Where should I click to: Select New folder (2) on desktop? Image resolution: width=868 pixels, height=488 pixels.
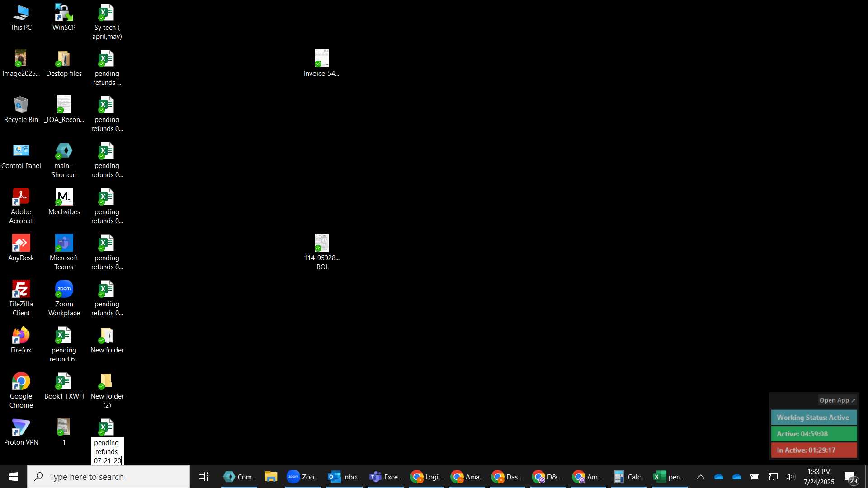pos(107,391)
